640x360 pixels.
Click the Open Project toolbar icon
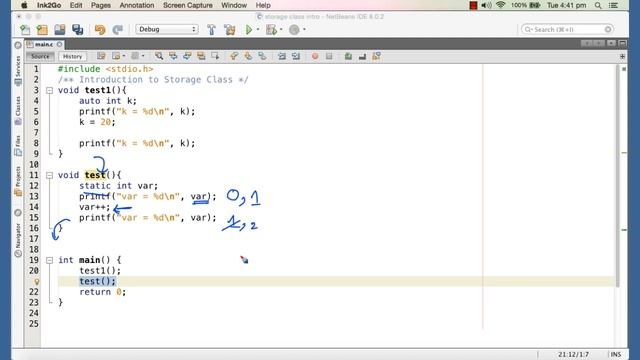pyautogui.click(x=60, y=29)
